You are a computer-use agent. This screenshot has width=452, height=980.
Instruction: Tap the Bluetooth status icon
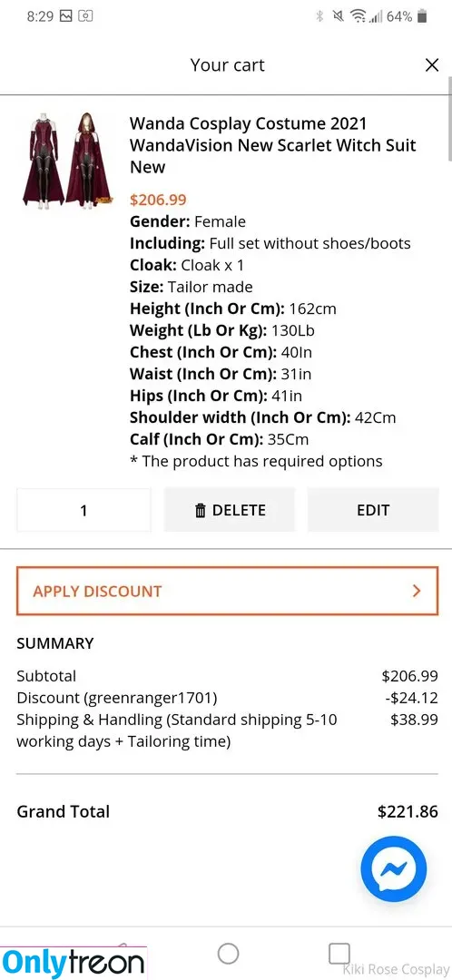[319, 16]
